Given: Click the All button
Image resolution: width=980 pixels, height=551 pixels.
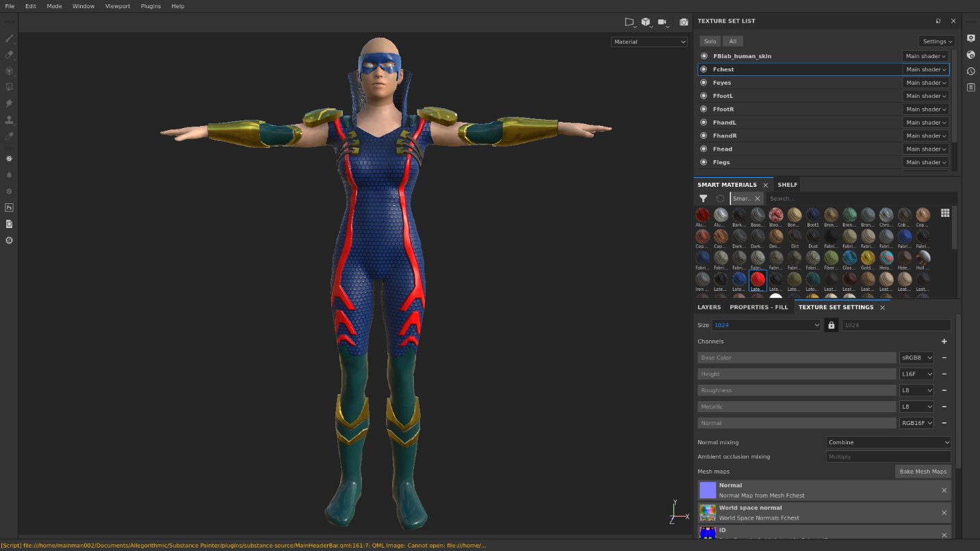Looking at the screenshot, I should point(733,41).
